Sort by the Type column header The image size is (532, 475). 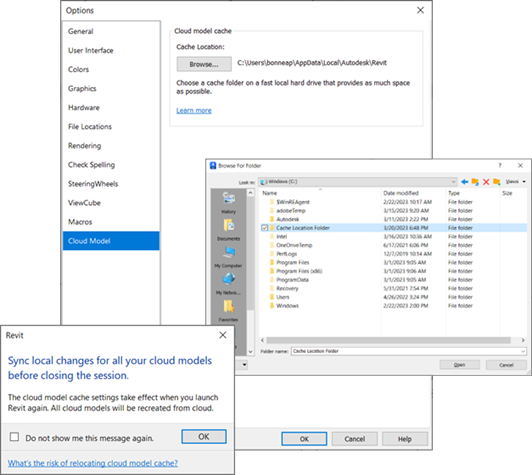tap(472, 193)
